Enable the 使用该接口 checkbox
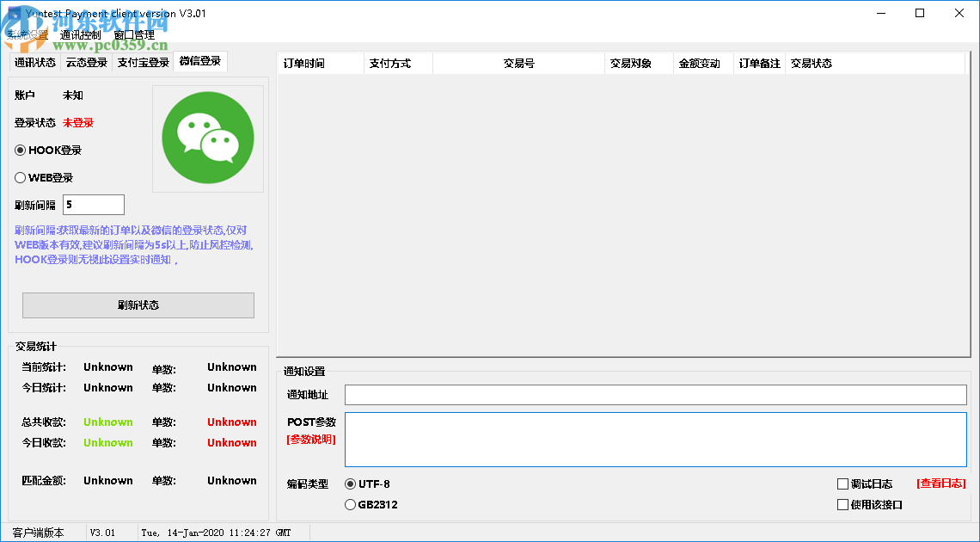Screen dimensions: 980x542 (842, 505)
